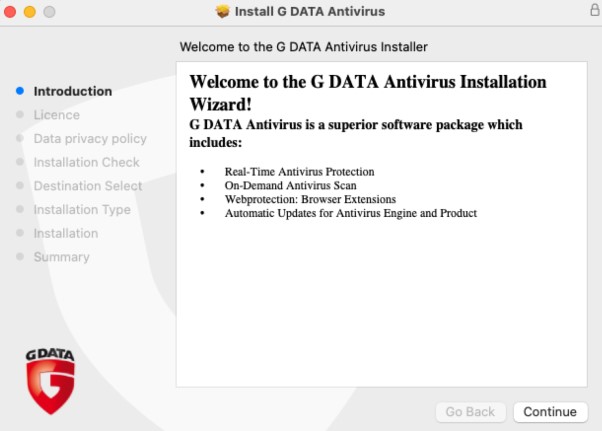This screenshot has height=431, width=602.
Task: Click the Continue button
Action: pyautogui.click(x=550, y=412)
